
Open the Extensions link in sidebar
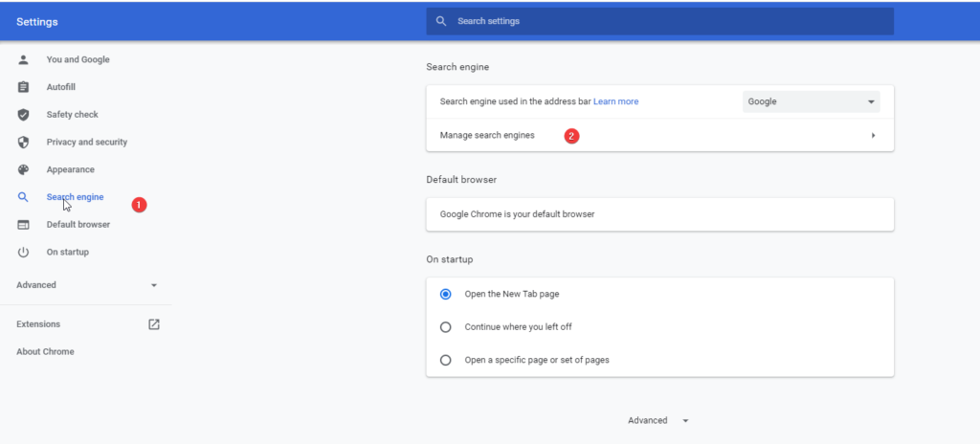point(38,324)
